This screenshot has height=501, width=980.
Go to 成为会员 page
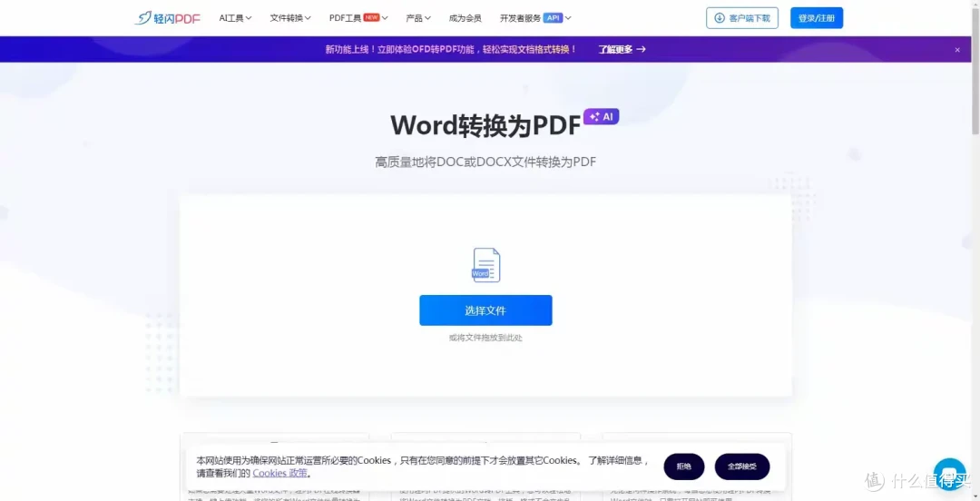coord(465,18)
